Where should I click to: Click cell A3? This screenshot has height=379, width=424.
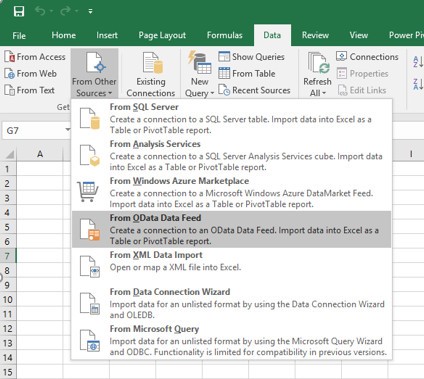[40, 198]
